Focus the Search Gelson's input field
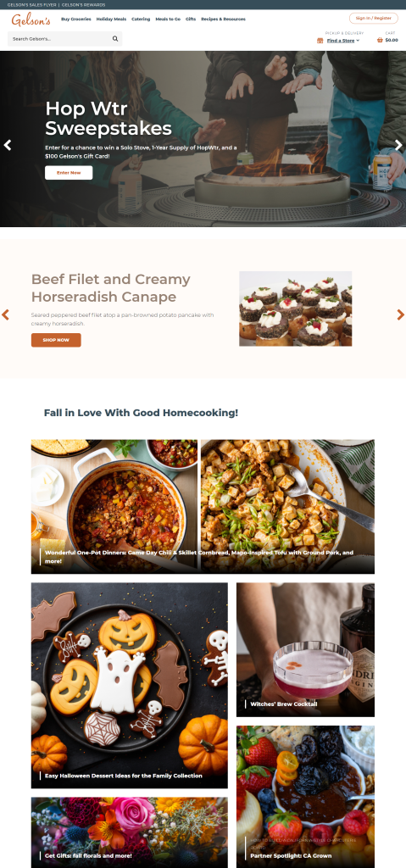The width and height of the screenshot is (406, 868). tap(59, 39)
